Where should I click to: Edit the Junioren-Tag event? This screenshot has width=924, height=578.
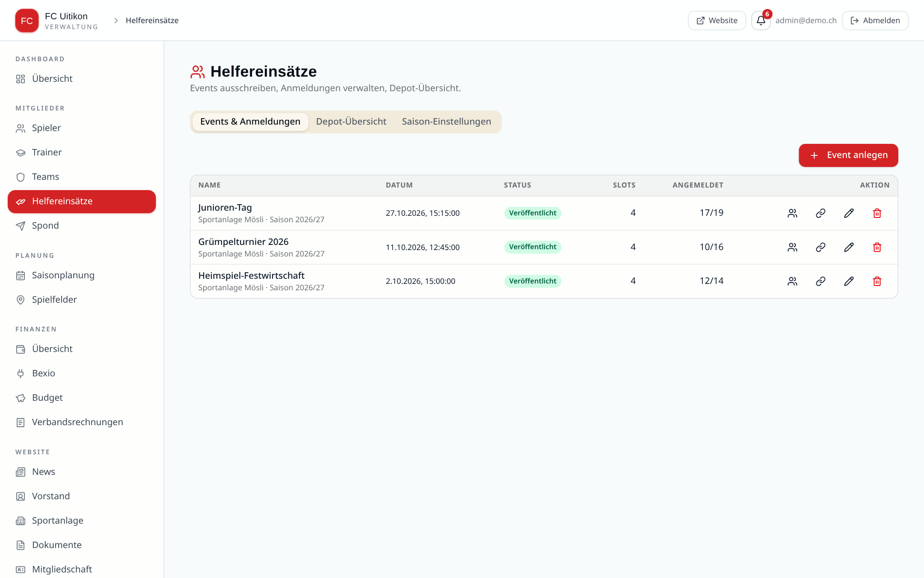click(849, 213)
